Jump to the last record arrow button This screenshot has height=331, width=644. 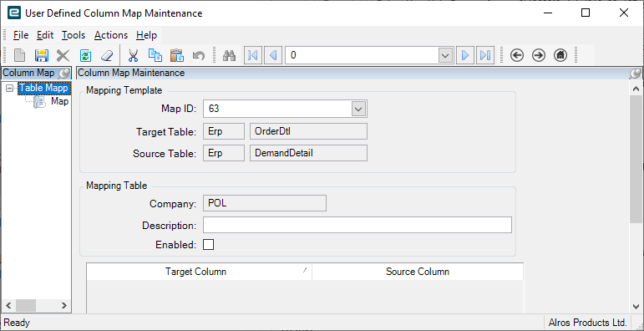tap(485, 55)
